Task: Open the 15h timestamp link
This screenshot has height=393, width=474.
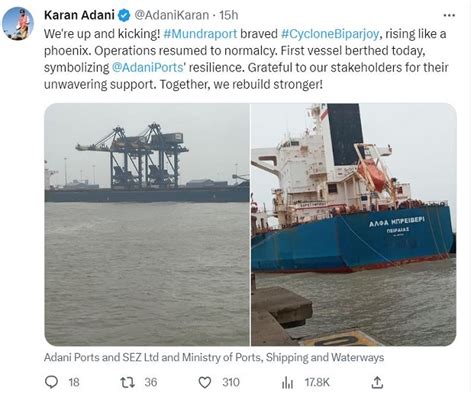Action: (229, 15)
